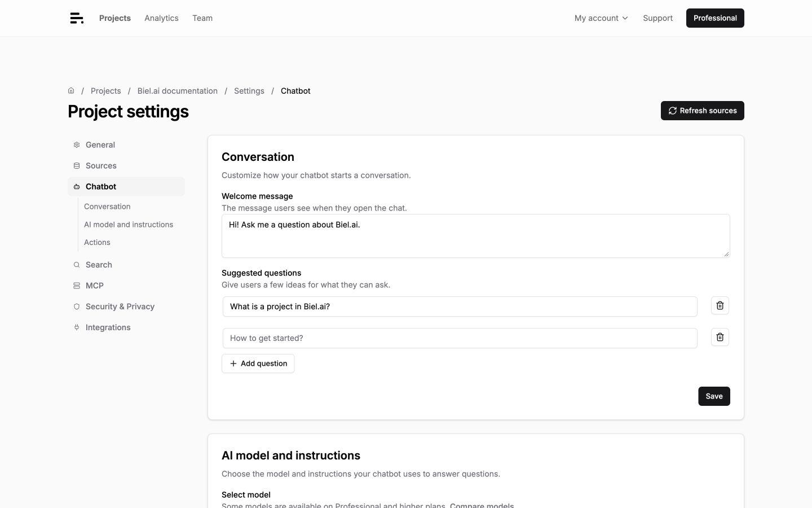The width and height of the screenshot is (812, 508).
Task: Go to the Projects top nav tab
Action: (115, 18)
